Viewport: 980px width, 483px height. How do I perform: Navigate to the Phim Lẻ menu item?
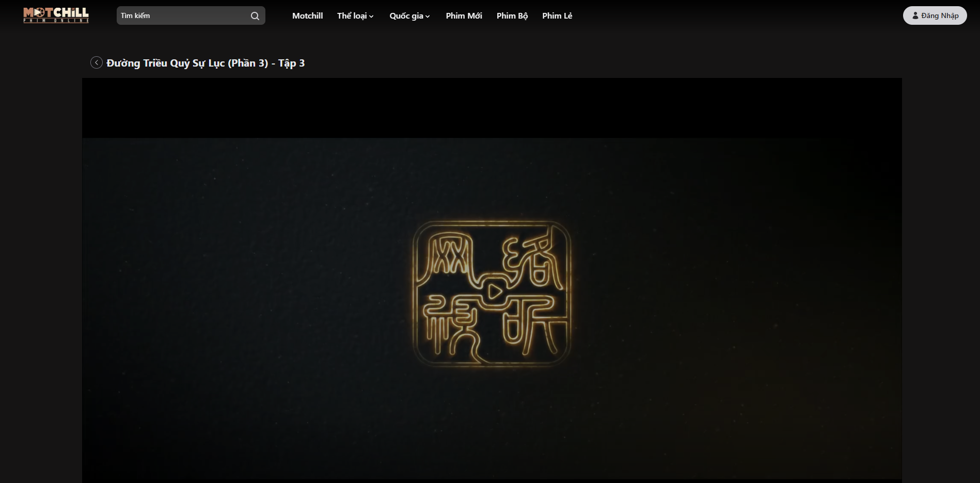(557, 15)
